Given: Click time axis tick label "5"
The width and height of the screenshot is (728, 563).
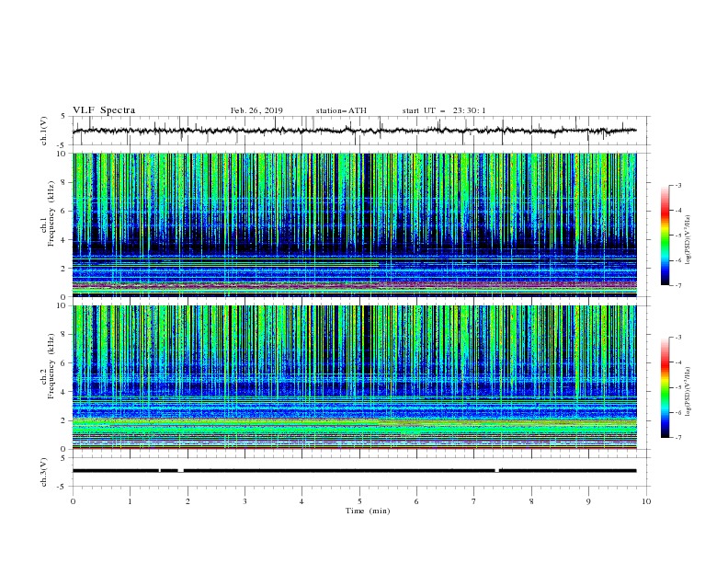Looking at the screenshot, I should (x=359, y=501).
